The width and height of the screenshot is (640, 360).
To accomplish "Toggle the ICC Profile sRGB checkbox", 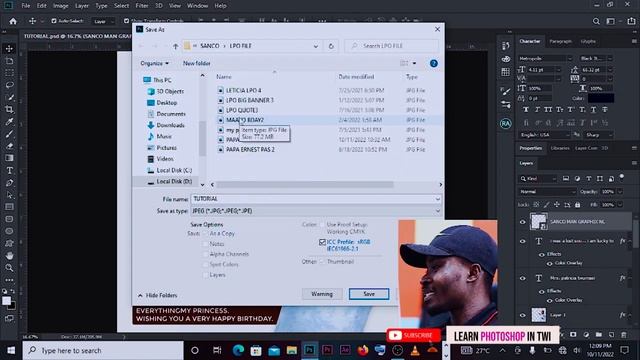I will (322, 242).
